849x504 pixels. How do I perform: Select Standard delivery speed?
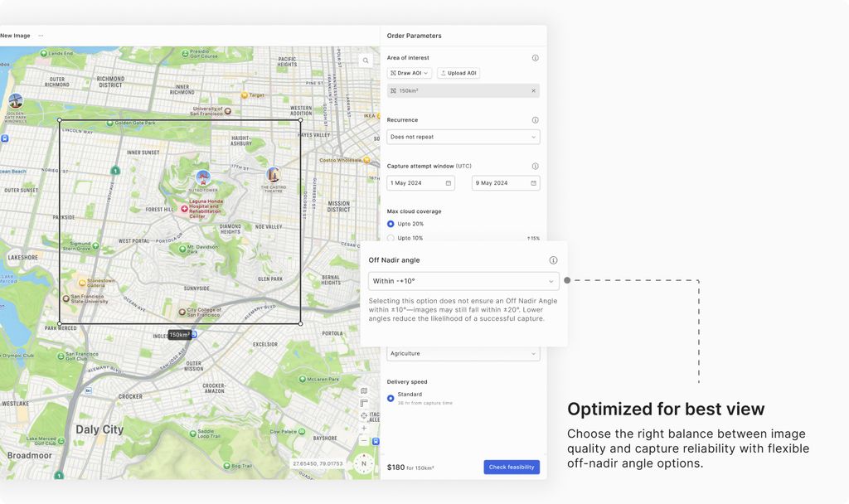pyautogui.click(x=391, y=399)
